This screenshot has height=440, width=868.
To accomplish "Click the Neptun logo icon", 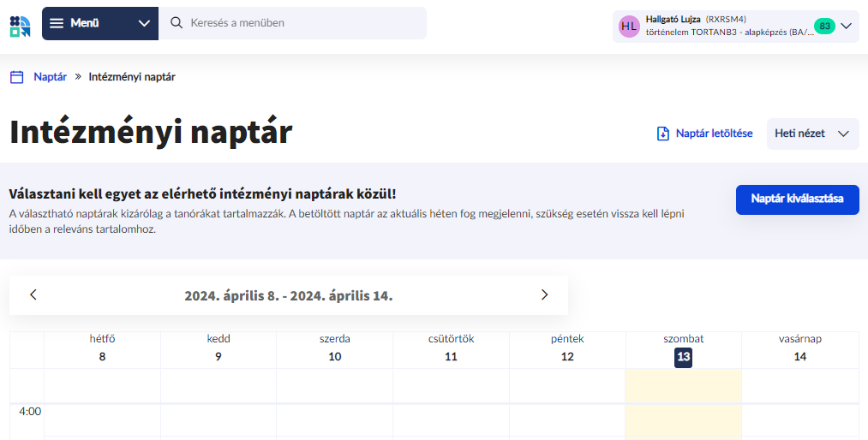I will point(20,25).
